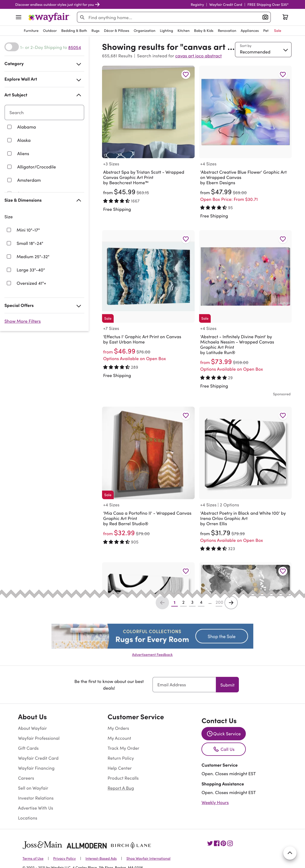
Task: Open the hamburger navigation menu
Action: pyautogui.click(x=18, y=17)
